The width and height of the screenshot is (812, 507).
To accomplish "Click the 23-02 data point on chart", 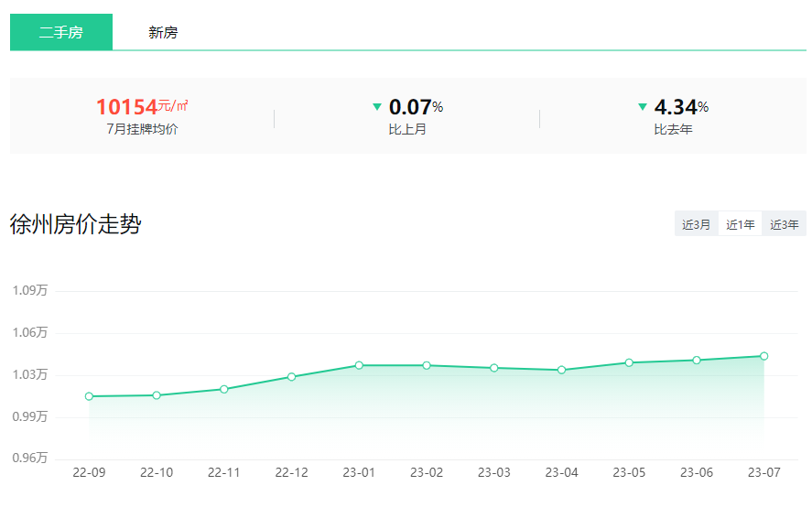I will (427, 365).
